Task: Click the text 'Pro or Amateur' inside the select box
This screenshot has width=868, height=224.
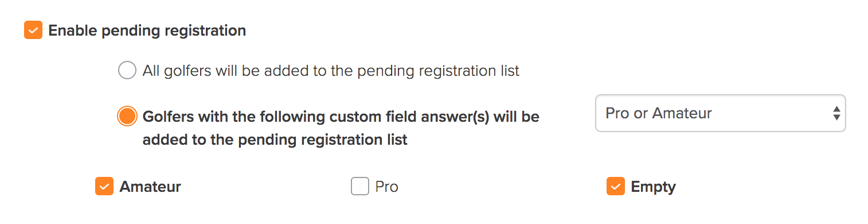Action: coord(659,113)
